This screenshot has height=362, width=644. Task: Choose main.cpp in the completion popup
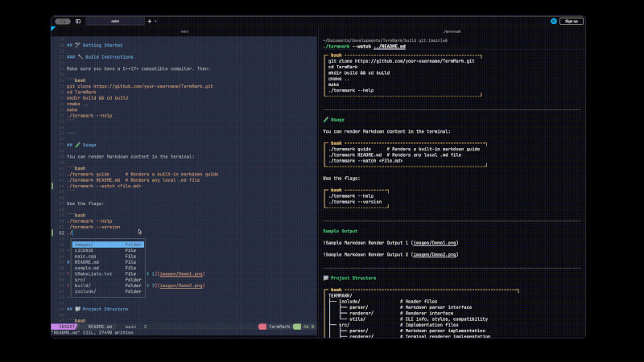coord(108,256)
